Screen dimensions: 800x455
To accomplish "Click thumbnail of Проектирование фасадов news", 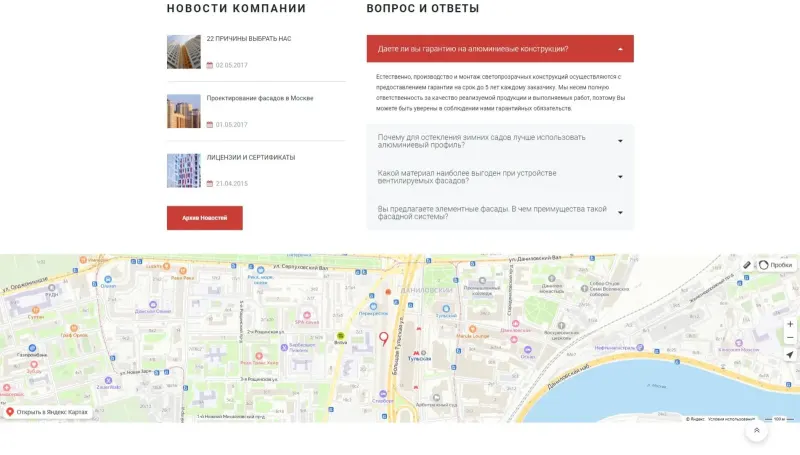I will click(x=184, y=111).
